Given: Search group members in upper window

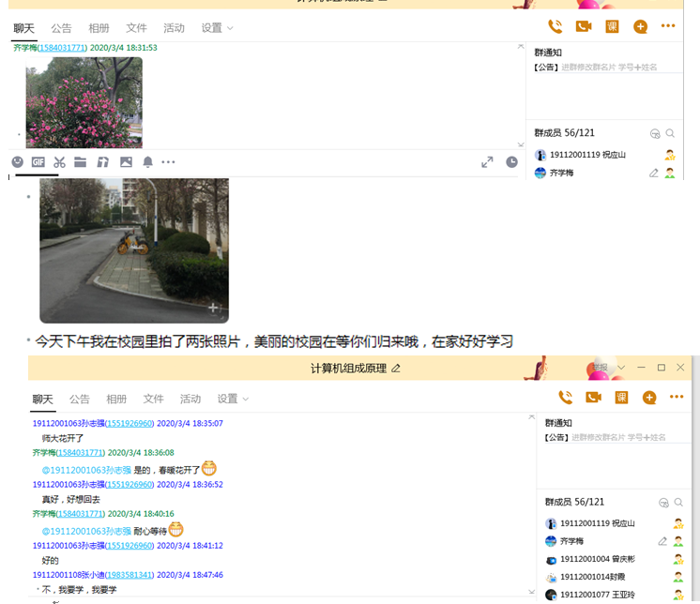Looking at the screenshot, I should click(x=670, y=133).
